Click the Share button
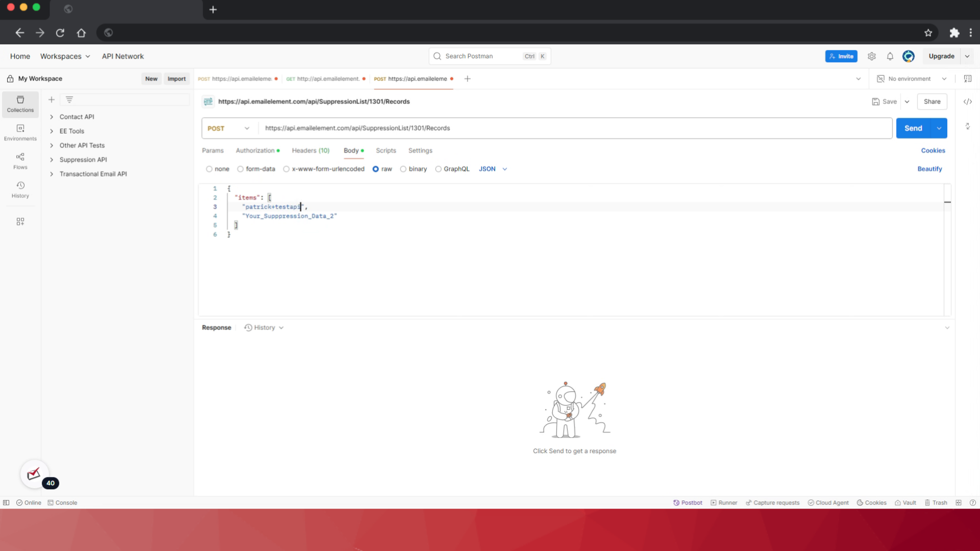 tap(932, 102)
